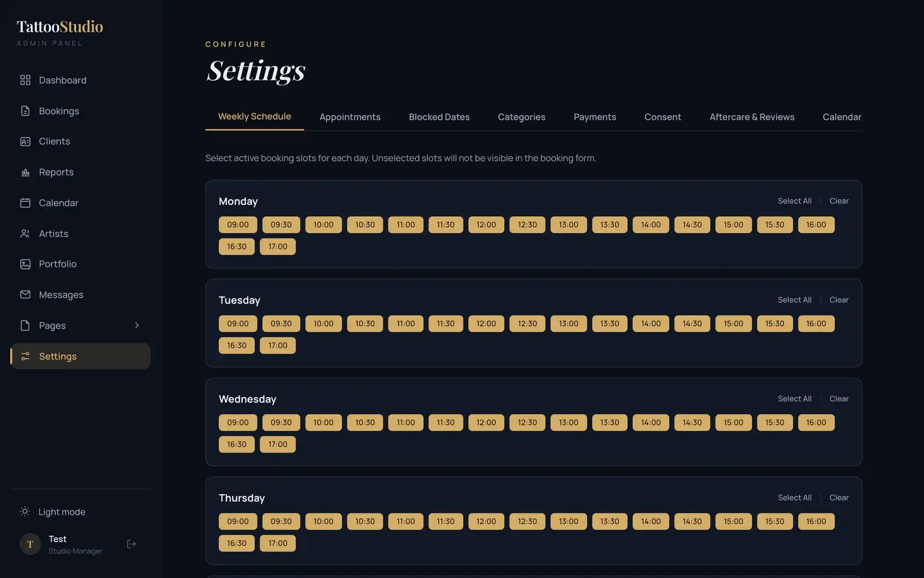This screenshot has width=924, height=578.
Task: Disable Monday 17:00 slot
Action: [278, 247]
